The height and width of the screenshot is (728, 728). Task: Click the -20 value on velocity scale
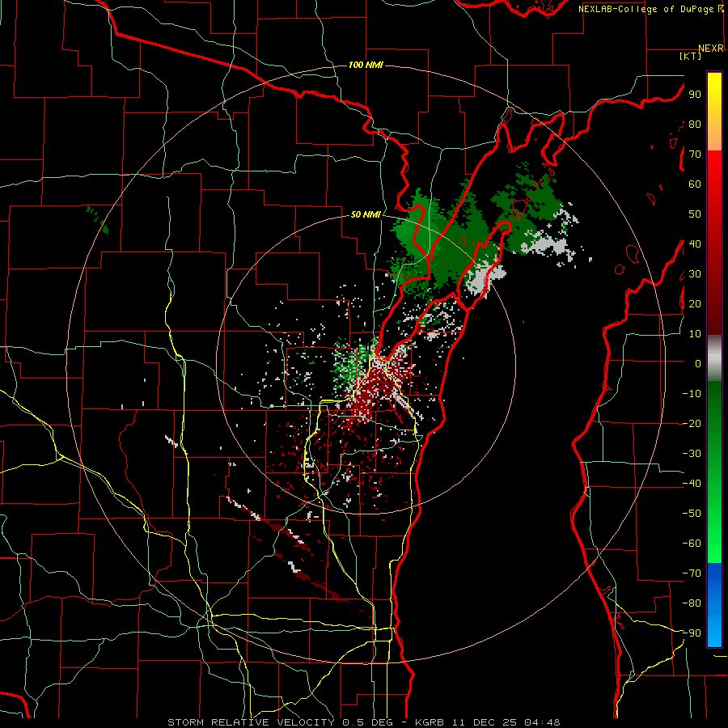click(x=692, y=423)
